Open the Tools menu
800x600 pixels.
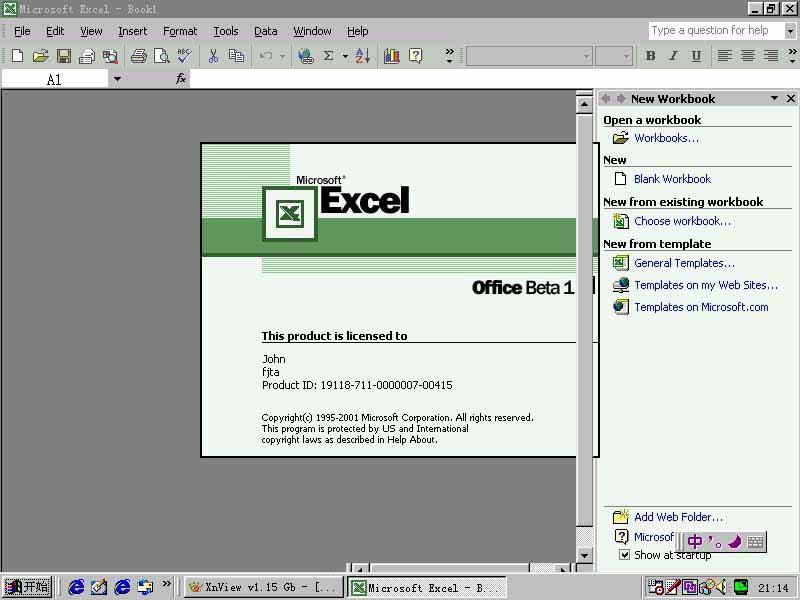coord(226,31)
